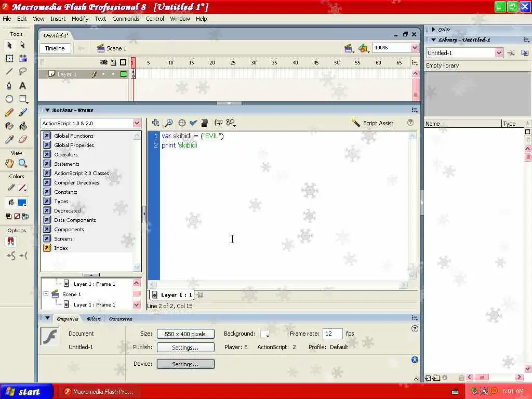
Task: Toggle show/hide all layers eye icon
Action: [103, 62]
